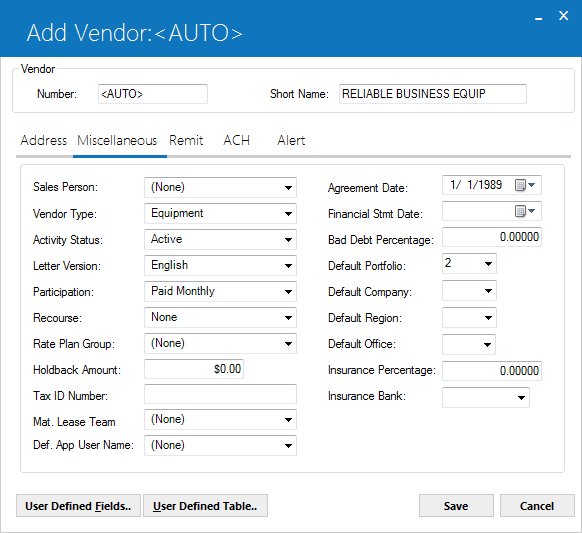Switch to the Remit tab

pyautogui.click(x=186, y=140)
